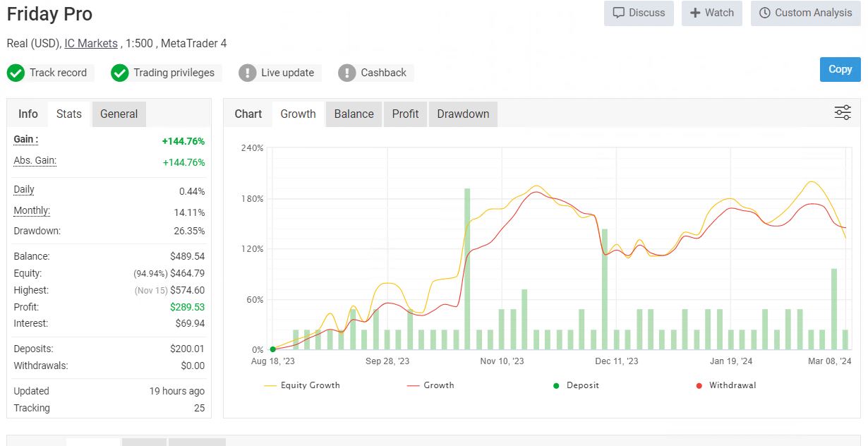Viewport: 868px width, 446px height.
Task: Expand the Daily stat label
Action: point(23,189)
